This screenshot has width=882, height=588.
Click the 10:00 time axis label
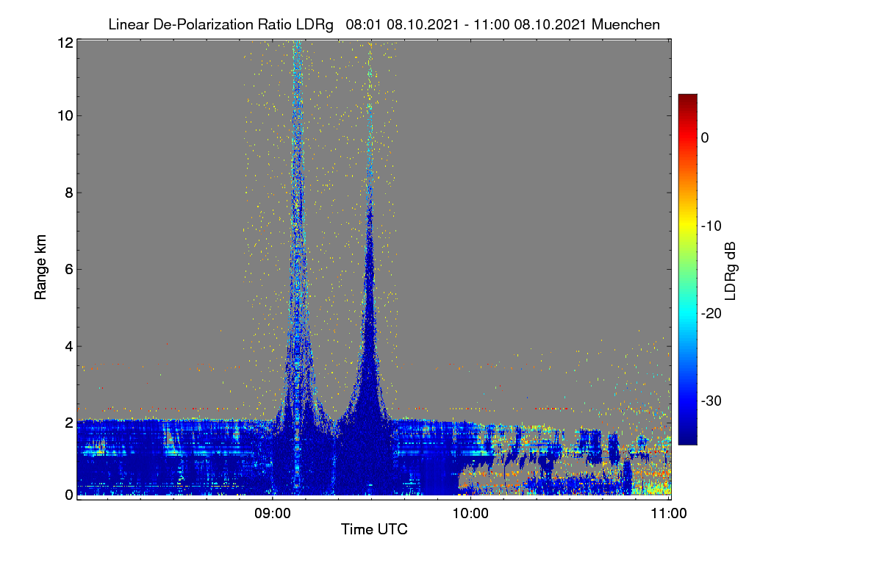point(471,513)
